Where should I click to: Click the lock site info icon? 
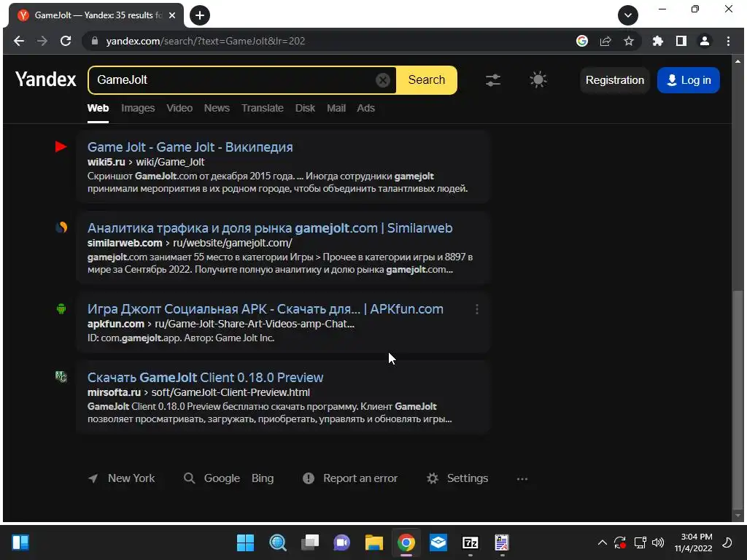point(94,41)
